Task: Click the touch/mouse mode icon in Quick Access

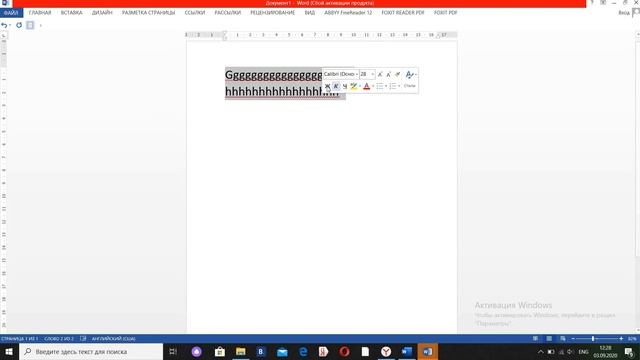Action: [30, 25]
